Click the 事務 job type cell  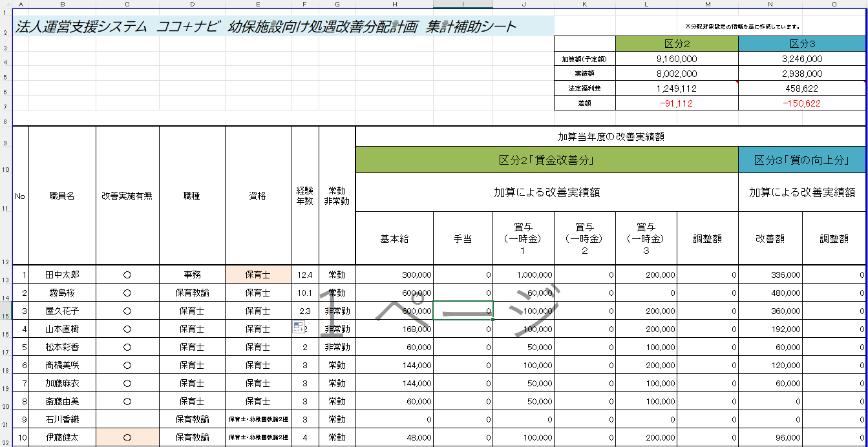(x=192, y=275)
